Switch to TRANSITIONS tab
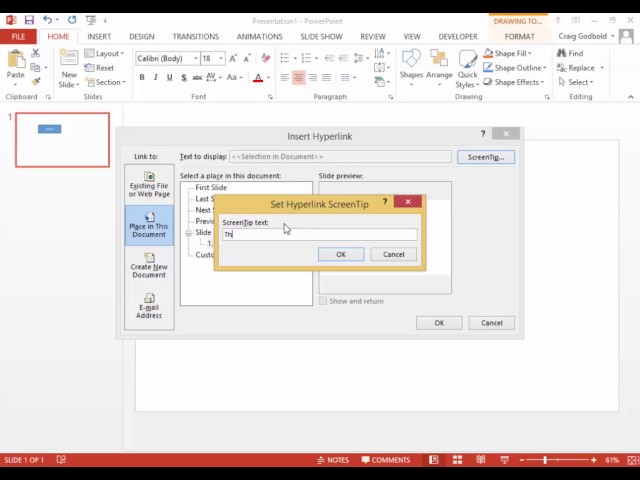Image resolution: width=640 pixels, height=480 pixels. click(x=196, y=36)
